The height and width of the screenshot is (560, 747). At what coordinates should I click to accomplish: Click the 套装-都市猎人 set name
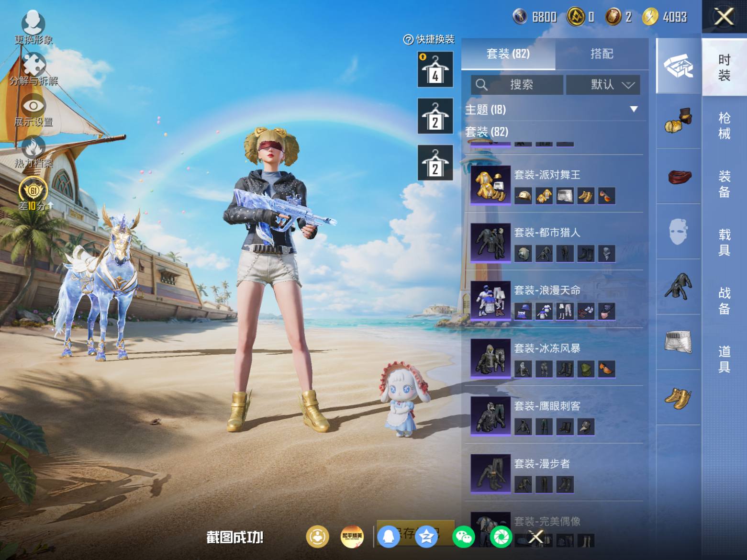[547, 233]
